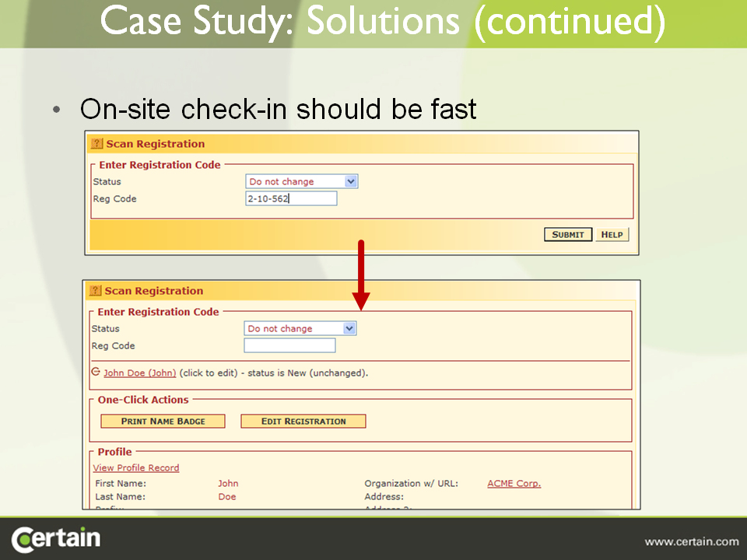This screenshot has height=560, width=747.
Task: Click the help icon in the upper Scan Registration header
Action: [x=96, y=143]
